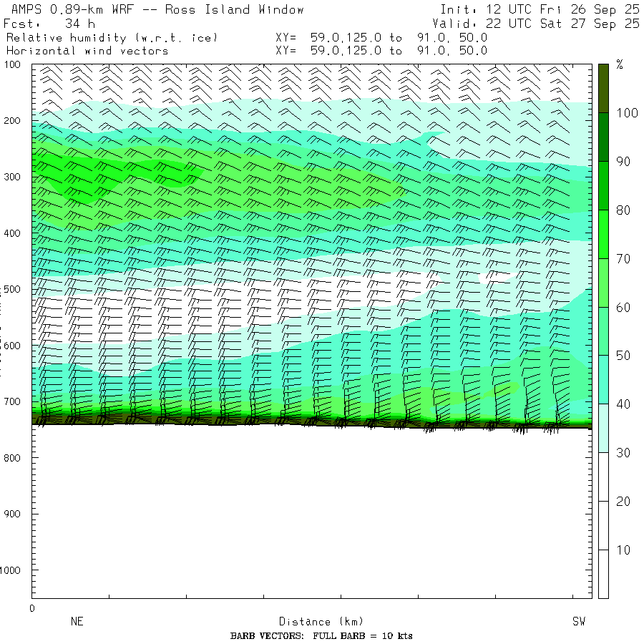The width and height of the screenshot is (644, 644).
Task: Click the lower 'XY= 59.0,125.0 to 91.0, 50.0' text
Action: (381, 51)
